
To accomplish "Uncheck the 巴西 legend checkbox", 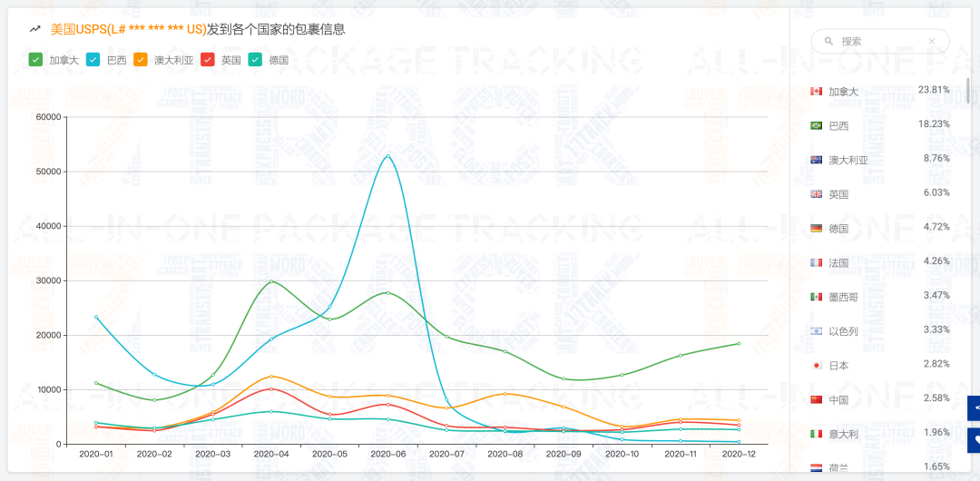I will (x=93, y=60).
